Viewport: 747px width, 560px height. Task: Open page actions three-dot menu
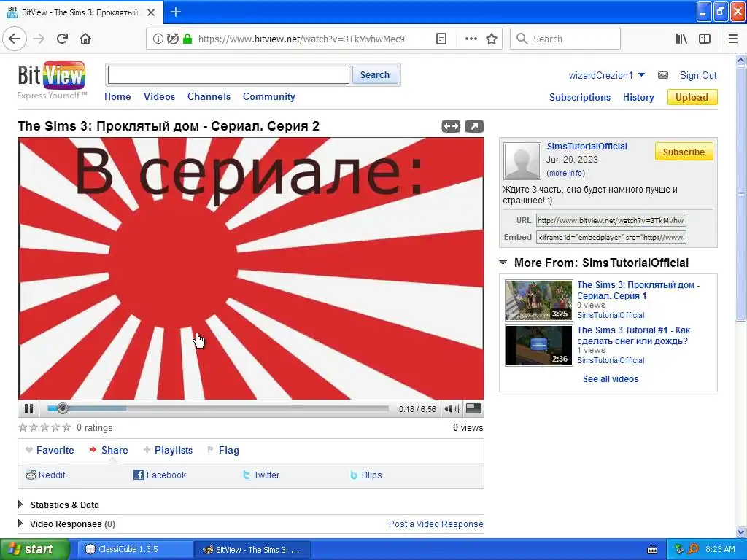[471, 39]
